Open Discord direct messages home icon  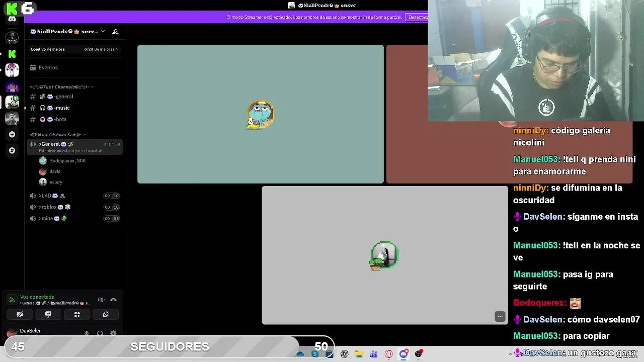coord(12,19)
